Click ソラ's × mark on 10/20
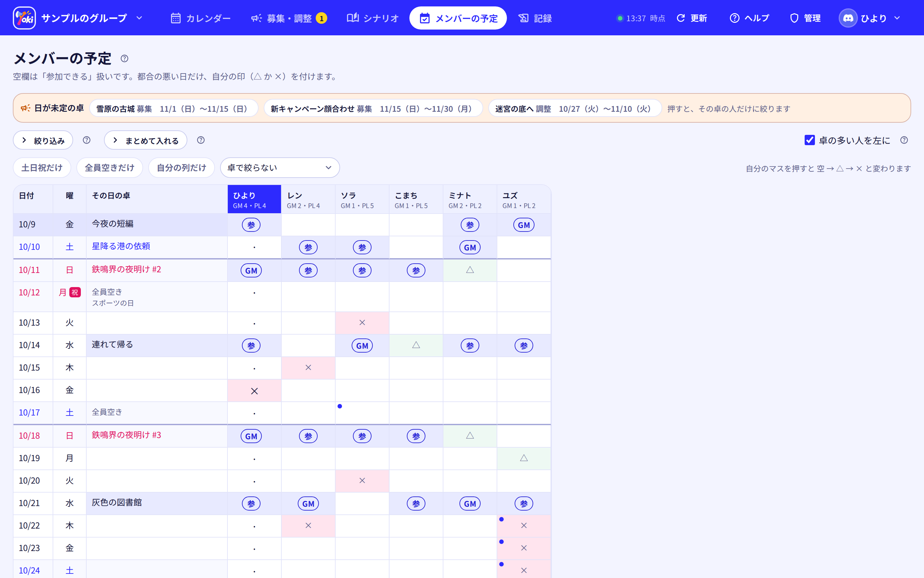 (x=362, y=480)
